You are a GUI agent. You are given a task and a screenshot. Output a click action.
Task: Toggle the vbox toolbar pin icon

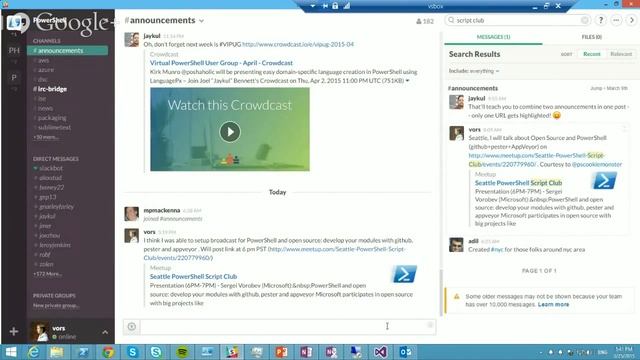[325, 6]
